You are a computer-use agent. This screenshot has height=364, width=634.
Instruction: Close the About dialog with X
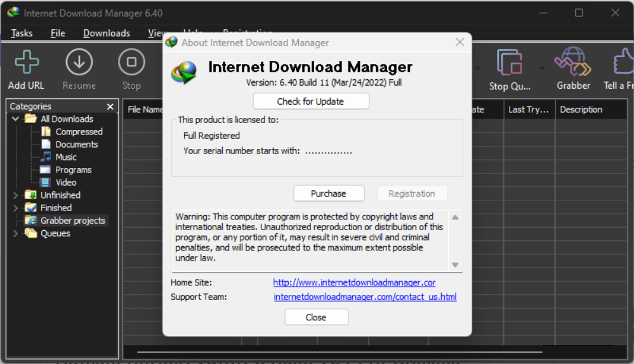click(459, 42)
